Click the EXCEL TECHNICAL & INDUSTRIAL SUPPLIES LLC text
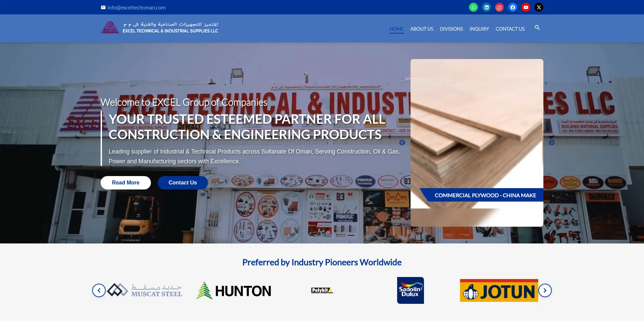644x333 pixels. point(170,31)
